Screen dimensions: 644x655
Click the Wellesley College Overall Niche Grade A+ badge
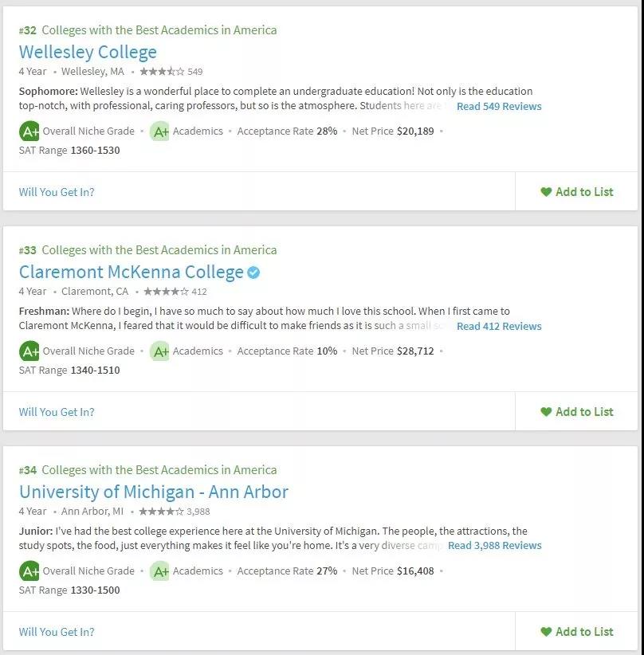(29, 131)
